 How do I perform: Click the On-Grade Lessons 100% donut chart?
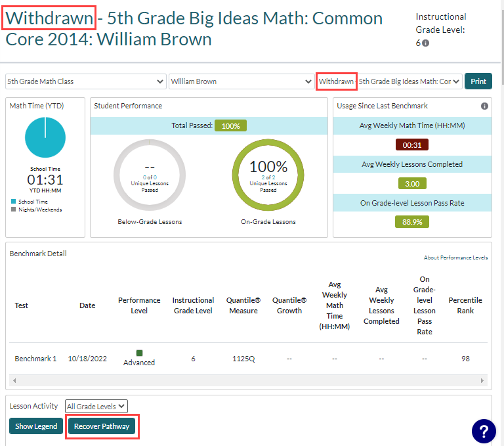pyautogui.click(x=268, y=175)
